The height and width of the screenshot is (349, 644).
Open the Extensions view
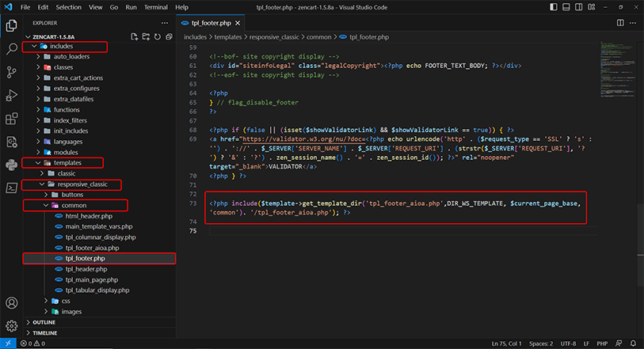tap(12, 119)
